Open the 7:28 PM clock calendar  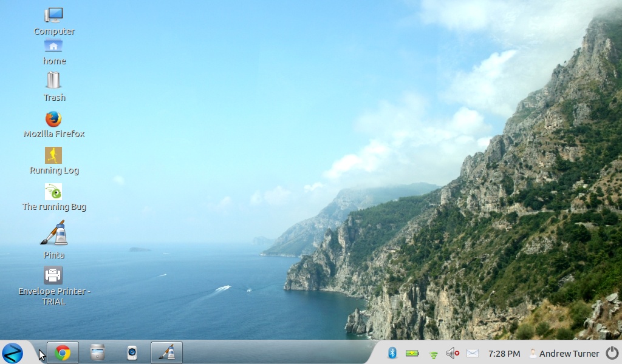504,354
